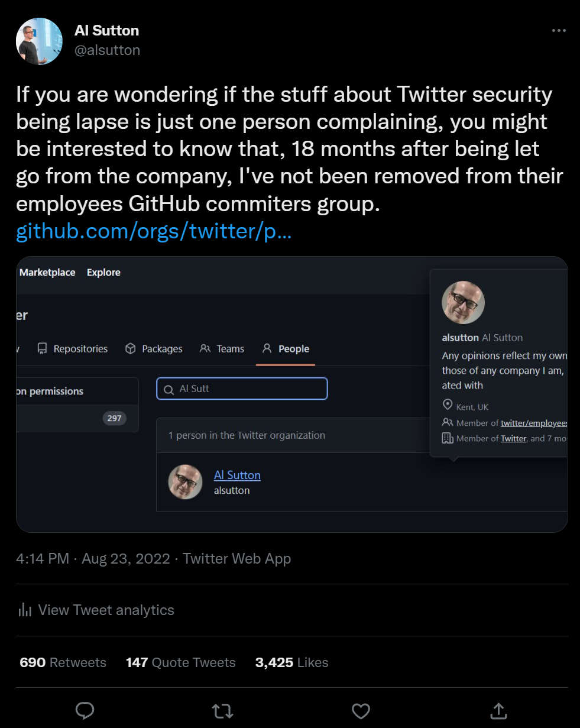View the 147 Quote Tweets
580x728 pixels.
(181, 662)
